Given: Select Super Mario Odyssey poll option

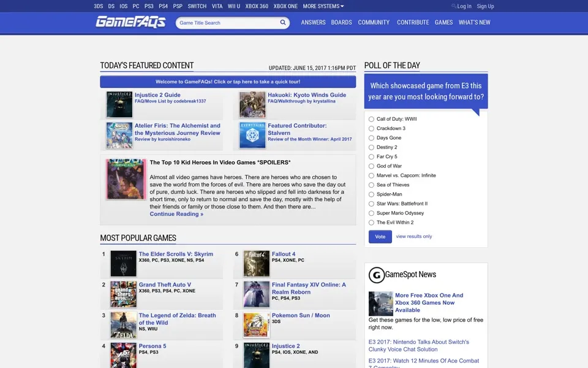Looking at the screenshot, I should pos(371,213).
